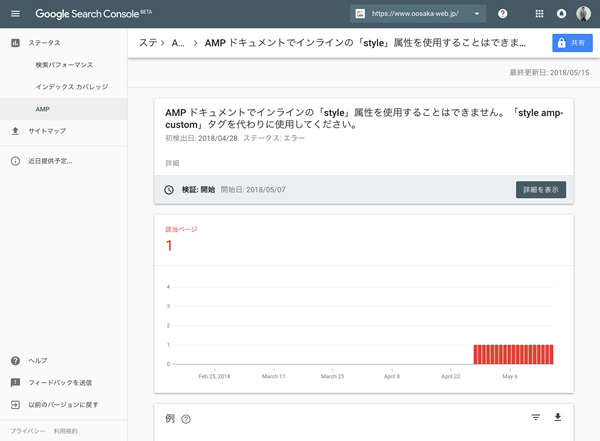The width and height of the screenshot is (600, 441).
Task: Click the lock icon on share button
Action: (561, 43)
